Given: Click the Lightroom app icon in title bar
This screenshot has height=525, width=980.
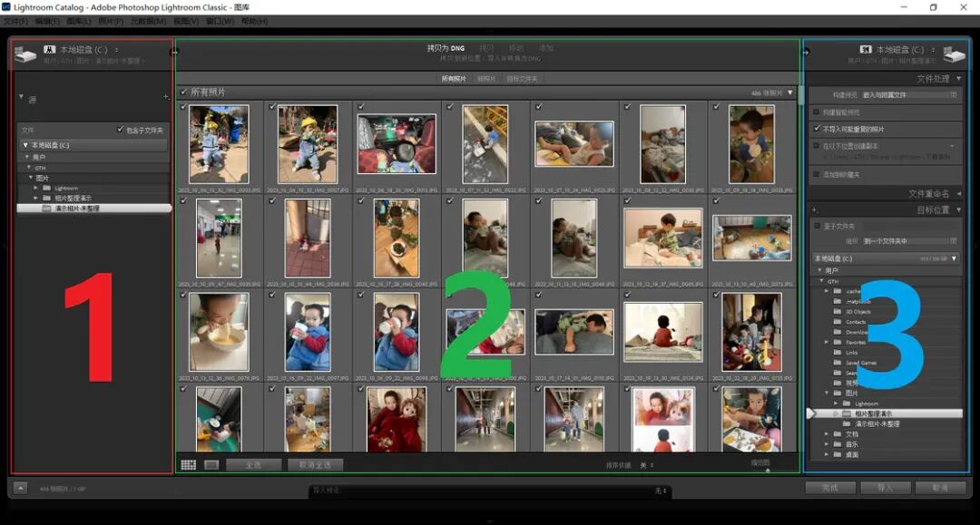Looking at the screenshot, I should click(x=5, y=7).
